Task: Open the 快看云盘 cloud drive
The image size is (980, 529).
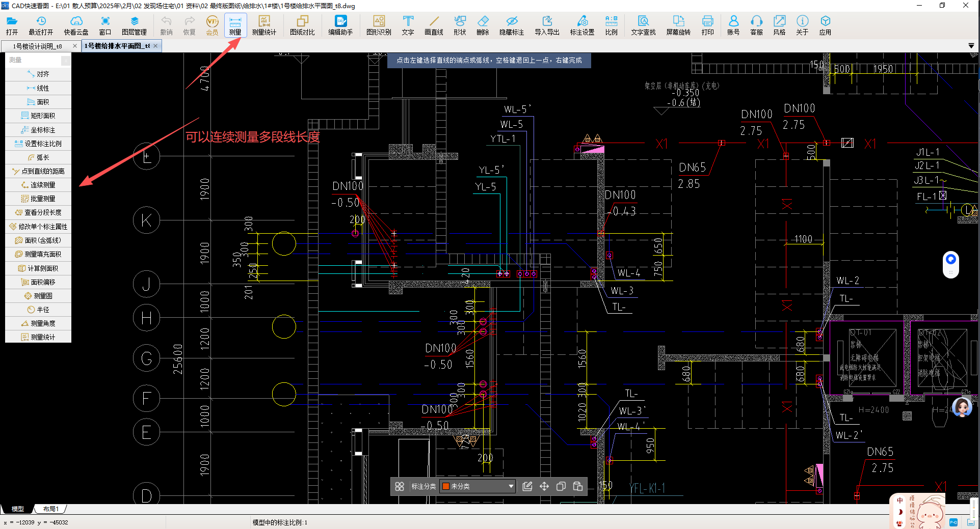Action: (x=76, y=25)
